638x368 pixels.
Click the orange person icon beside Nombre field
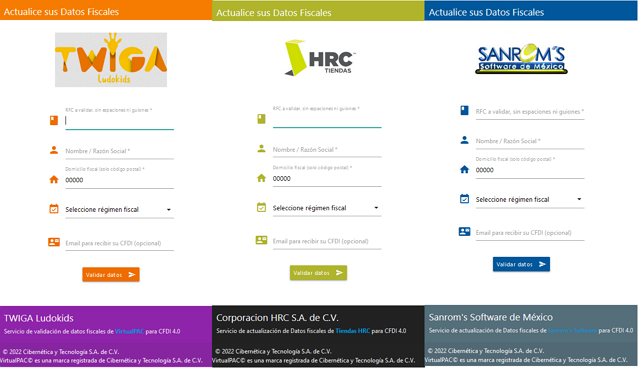click(x=54, y=150)
